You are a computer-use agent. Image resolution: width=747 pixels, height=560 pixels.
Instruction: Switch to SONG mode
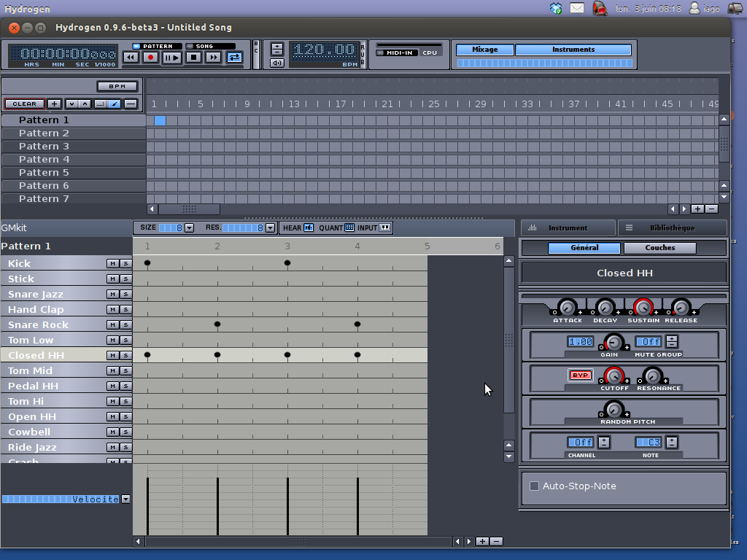pyautogui.click(x=209, y=46)
